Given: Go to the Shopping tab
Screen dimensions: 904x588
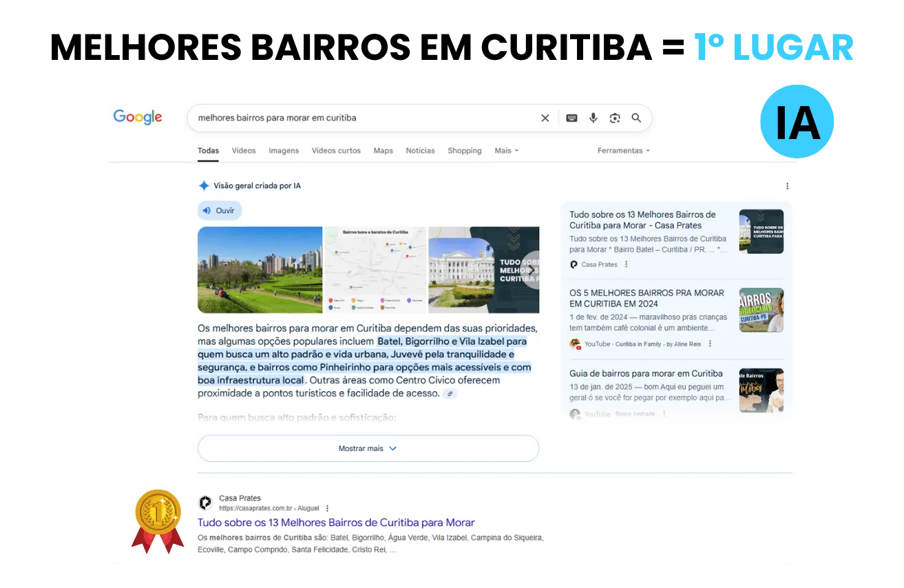Looking at the screenshot, I should (465, 151).
